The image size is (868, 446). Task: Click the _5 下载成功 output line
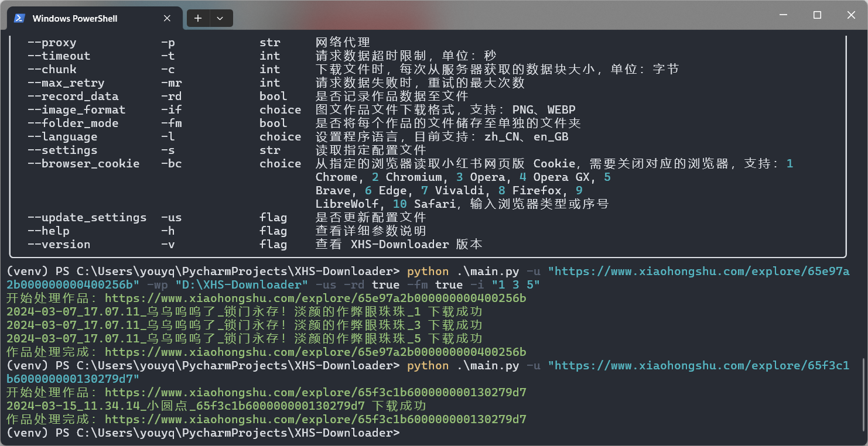pos(244,339)
